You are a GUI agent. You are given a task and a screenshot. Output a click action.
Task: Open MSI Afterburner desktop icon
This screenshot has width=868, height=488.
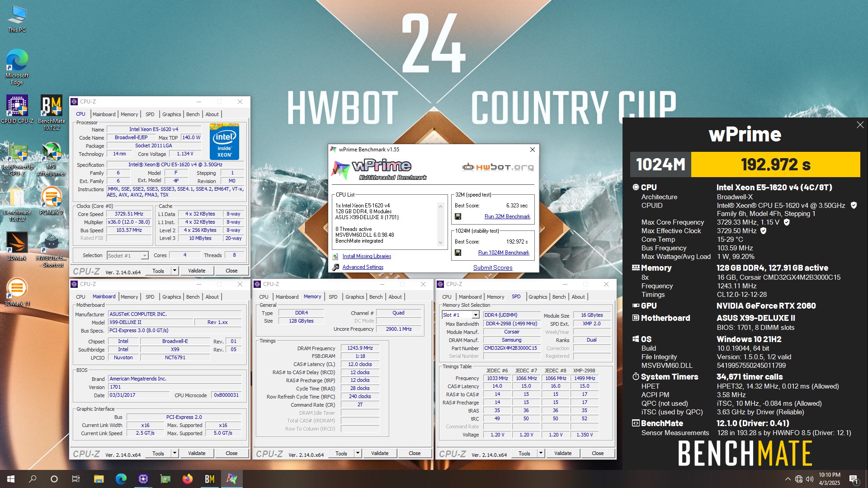52,158
